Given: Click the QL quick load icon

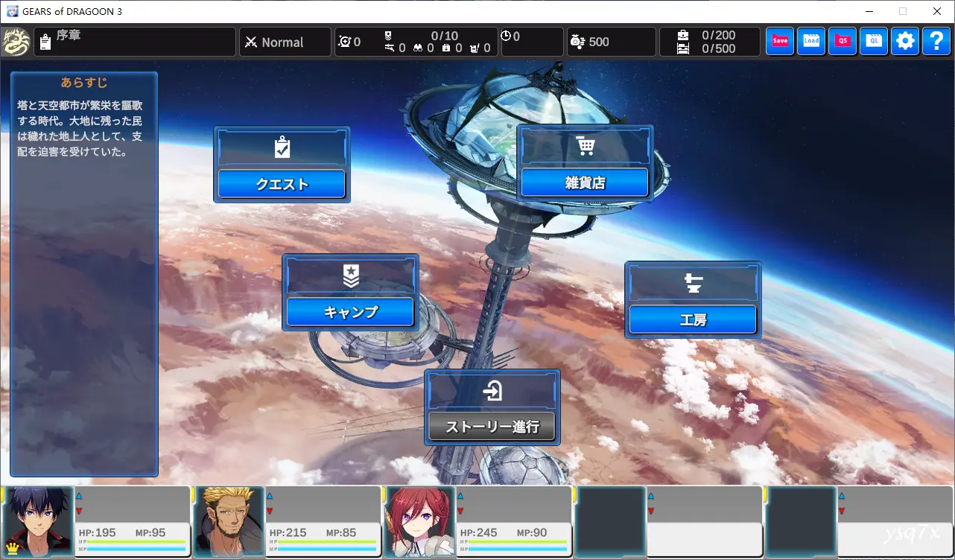Looking at the screenshot, I should [x=874, y=41].
